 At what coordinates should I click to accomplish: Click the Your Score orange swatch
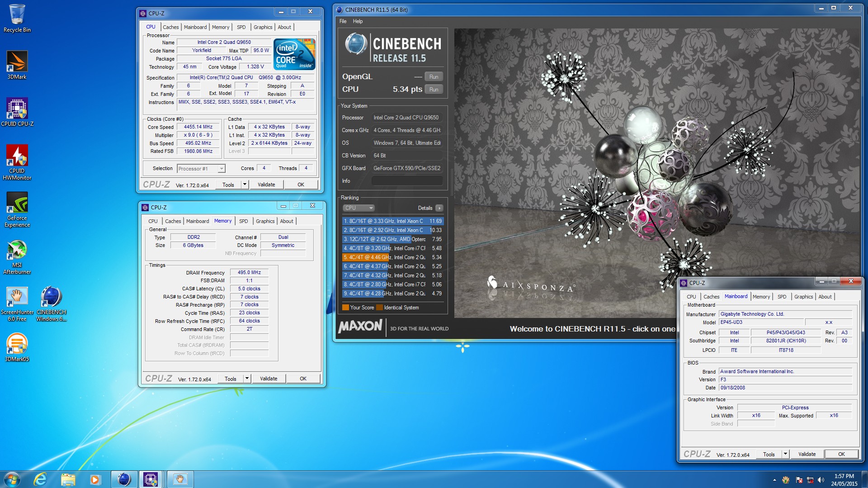(345, 308)
